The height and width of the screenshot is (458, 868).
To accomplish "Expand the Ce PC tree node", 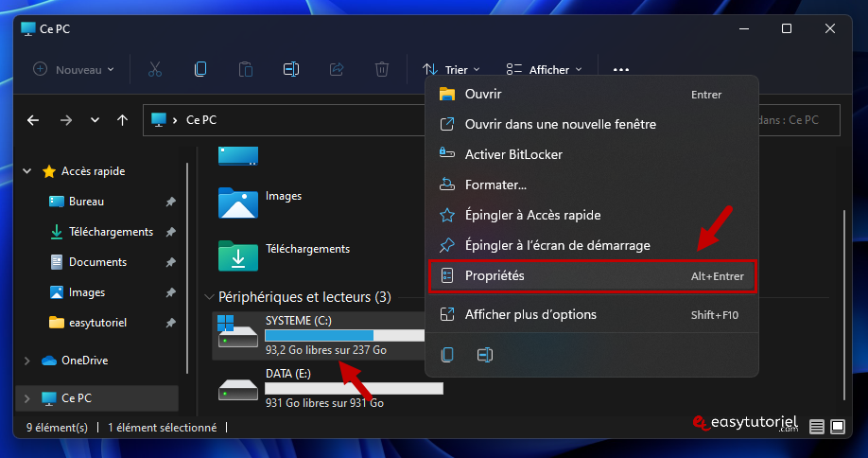I will (26, 398).
